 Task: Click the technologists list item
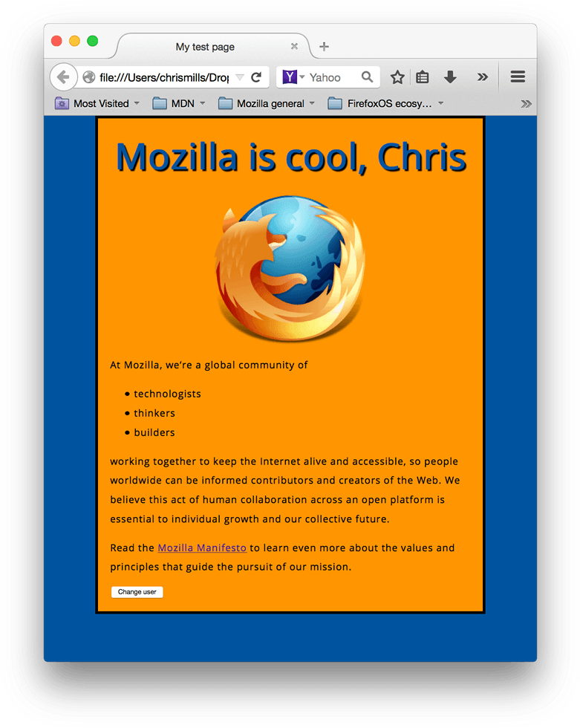tap(168, 394)
